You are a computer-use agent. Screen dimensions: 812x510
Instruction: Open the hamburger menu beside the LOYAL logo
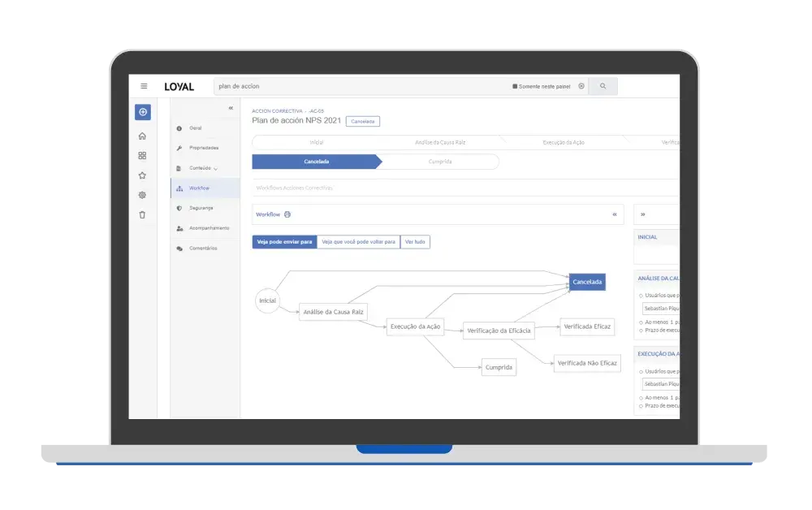144,86
